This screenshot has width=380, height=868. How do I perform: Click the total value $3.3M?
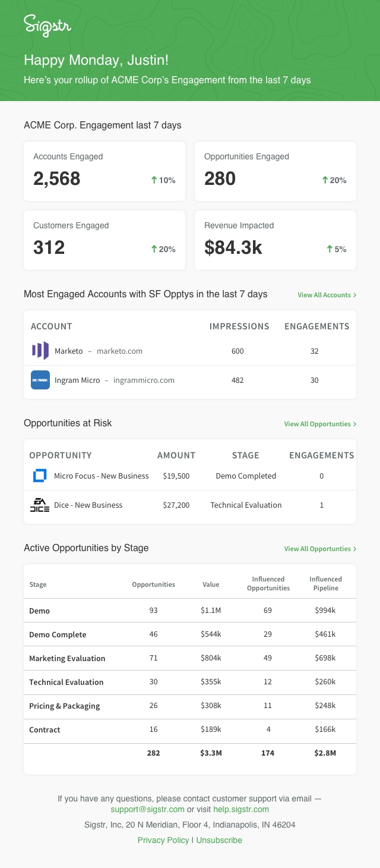click(x=211, y=753)
